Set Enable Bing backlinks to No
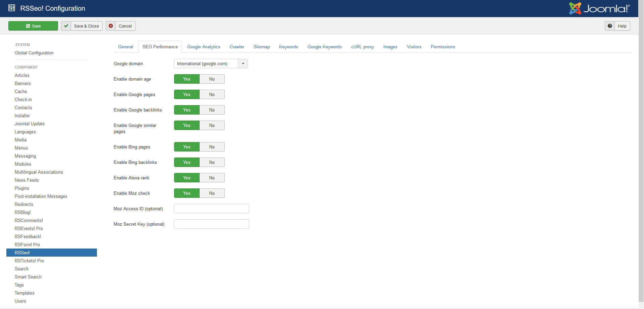This screenshot has height=309, width=644. click(x=212, y=162)
